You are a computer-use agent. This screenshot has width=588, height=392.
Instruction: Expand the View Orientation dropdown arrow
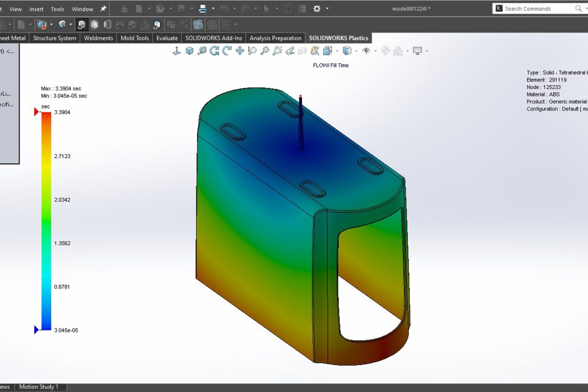[336, 51]
